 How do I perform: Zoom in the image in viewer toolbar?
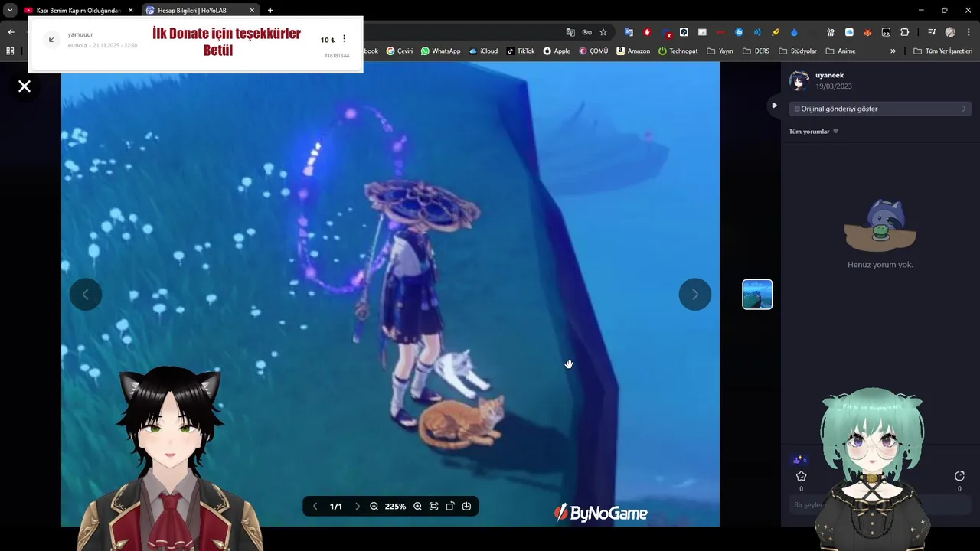(x=417, y=507)
